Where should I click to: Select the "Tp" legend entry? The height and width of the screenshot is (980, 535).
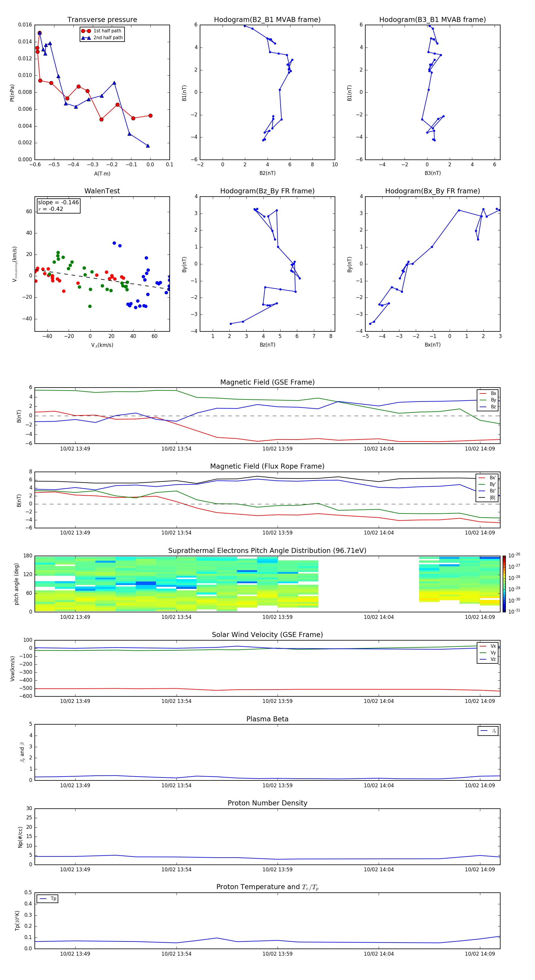click(x=48, y=899)
